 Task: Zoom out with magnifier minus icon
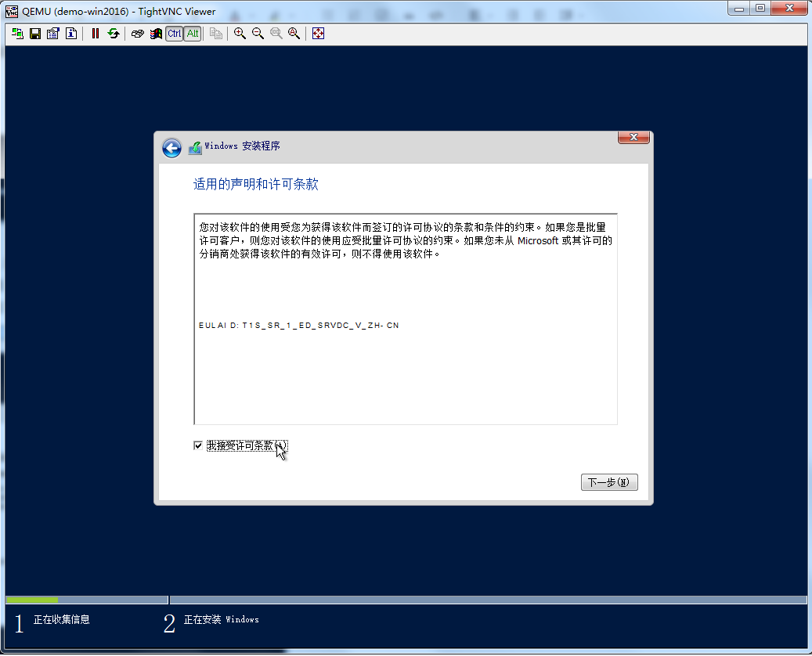258,34
